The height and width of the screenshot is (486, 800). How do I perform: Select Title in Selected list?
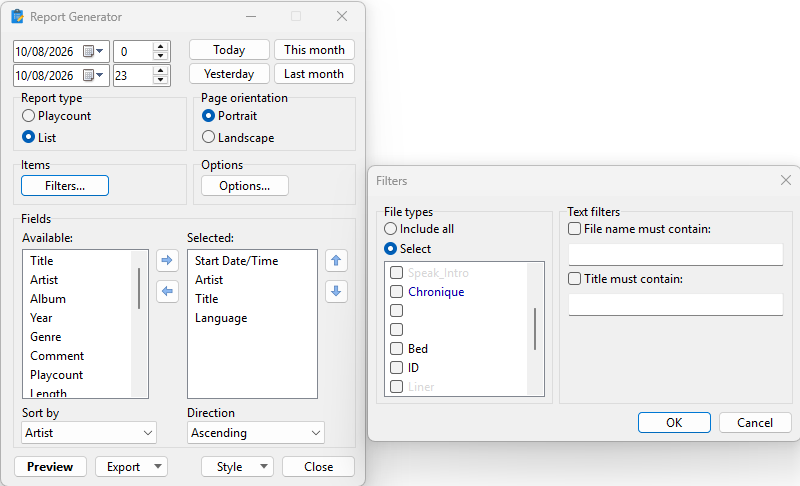(206, 298)
